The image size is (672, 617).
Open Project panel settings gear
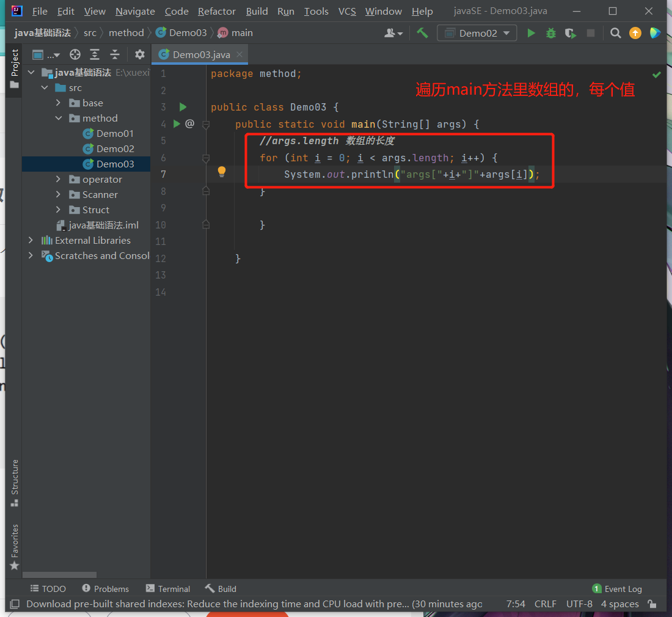coord(140,54)
